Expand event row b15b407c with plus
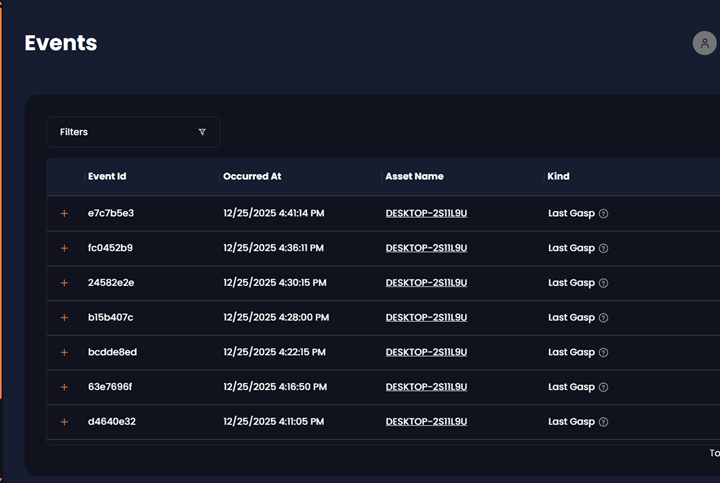 click(65, 318)
